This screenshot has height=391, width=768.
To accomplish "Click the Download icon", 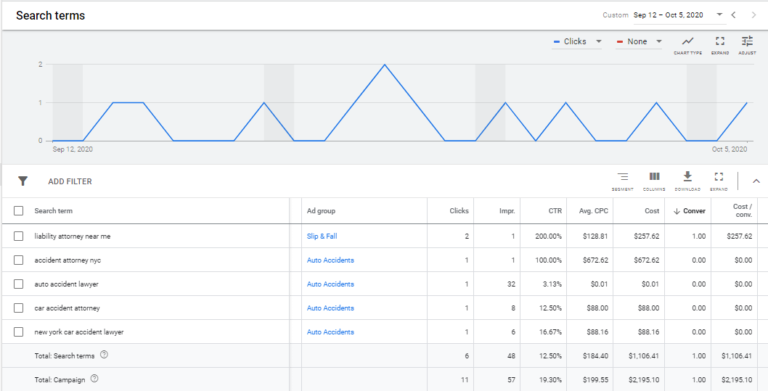I will tap(688, 181).
